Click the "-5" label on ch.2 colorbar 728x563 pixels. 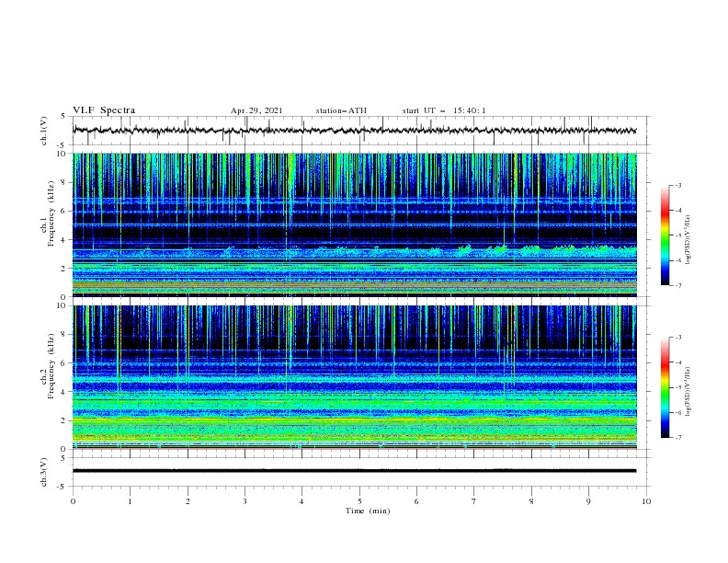[x=678, y=387]
